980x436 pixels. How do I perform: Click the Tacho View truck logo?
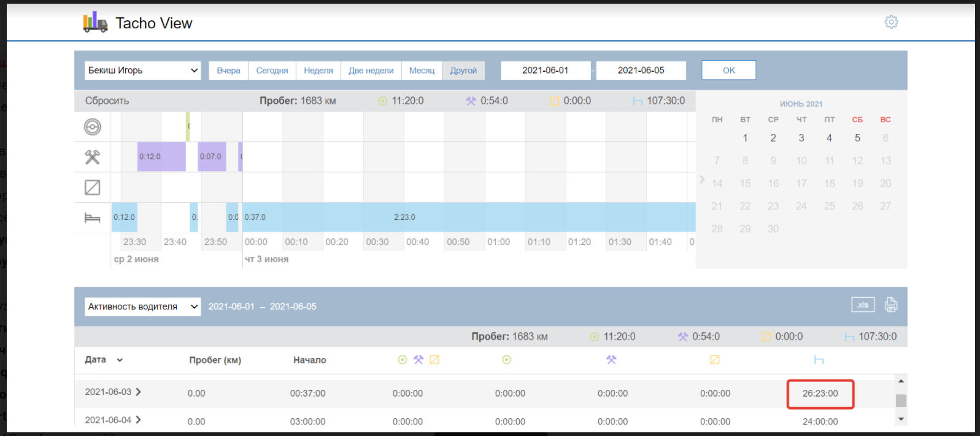point(95,23)
